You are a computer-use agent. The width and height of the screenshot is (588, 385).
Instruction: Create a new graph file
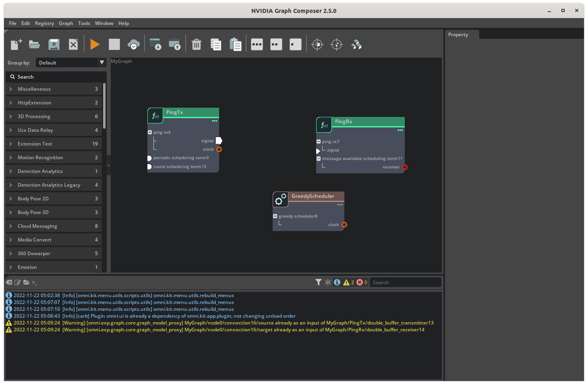coord(16,44)
